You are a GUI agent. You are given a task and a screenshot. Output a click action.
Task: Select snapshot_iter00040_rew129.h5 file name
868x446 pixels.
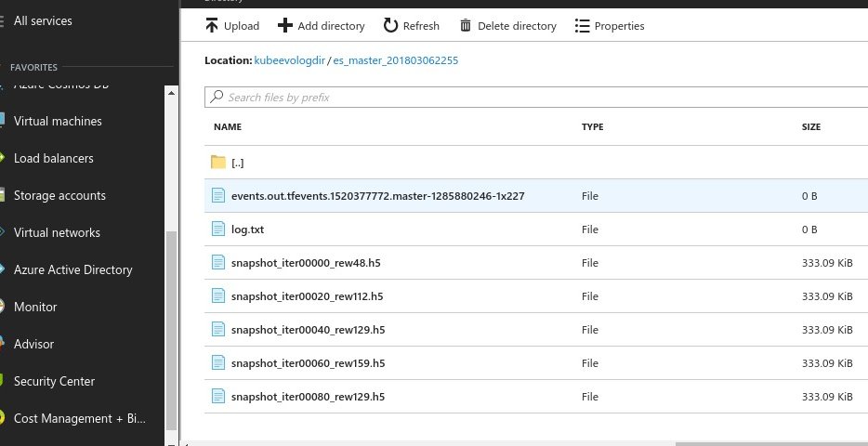coord(309,330)
